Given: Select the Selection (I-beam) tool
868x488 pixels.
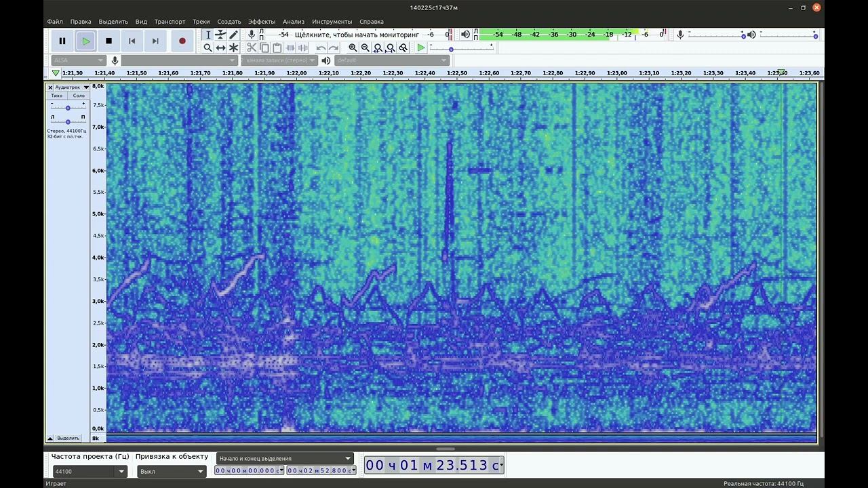Looking at the screenshot, I should pos(208,35).
